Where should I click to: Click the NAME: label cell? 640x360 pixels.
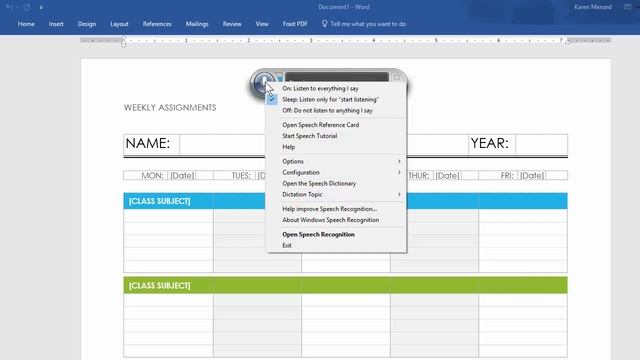[x=151, y=144]
